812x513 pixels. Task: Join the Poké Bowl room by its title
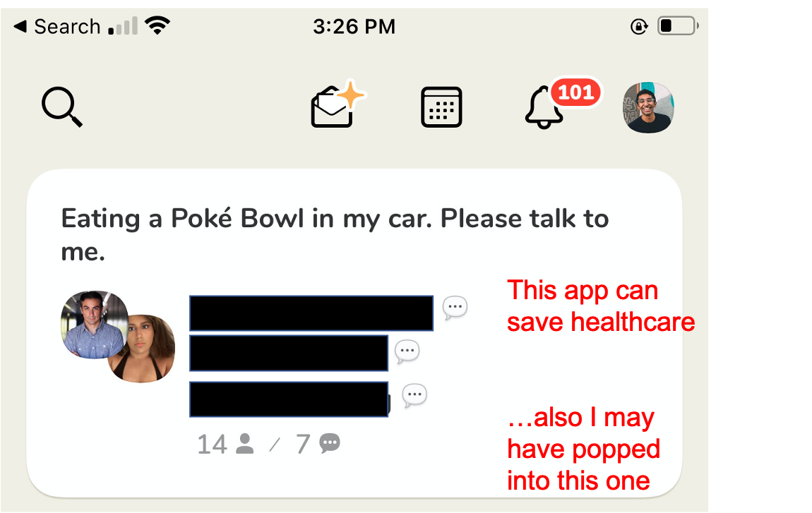335,234
